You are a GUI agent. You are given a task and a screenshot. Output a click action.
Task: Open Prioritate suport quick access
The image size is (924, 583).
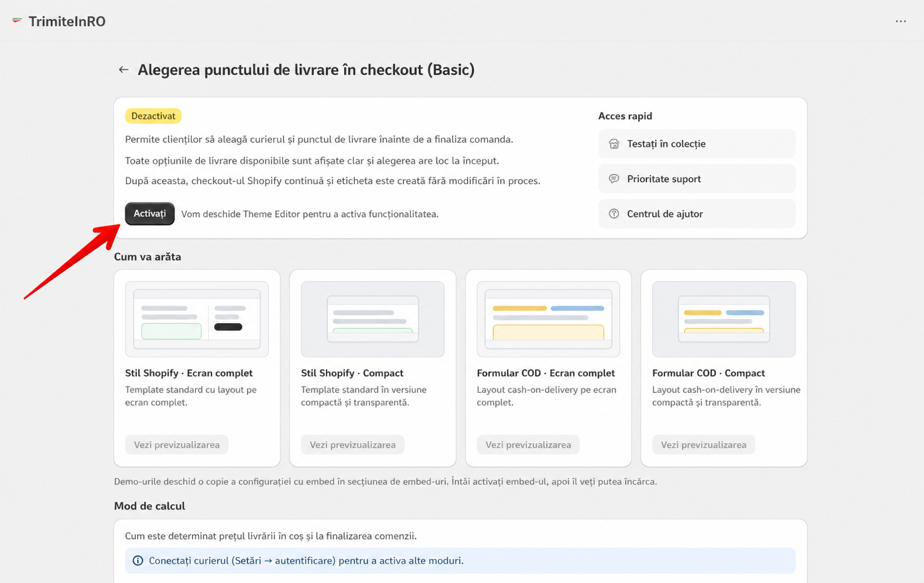[697, 179]
